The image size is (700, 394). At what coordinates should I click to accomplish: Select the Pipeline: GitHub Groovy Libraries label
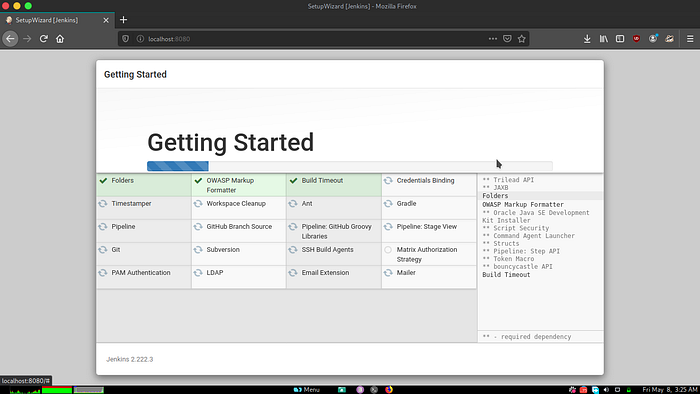coord(336,232)
